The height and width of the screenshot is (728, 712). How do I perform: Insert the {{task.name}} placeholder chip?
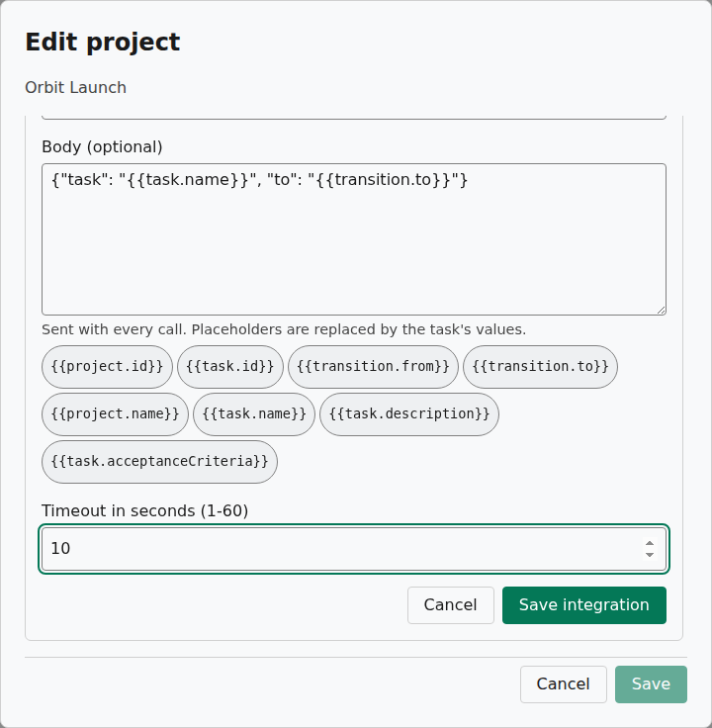(x=254, y=414)
